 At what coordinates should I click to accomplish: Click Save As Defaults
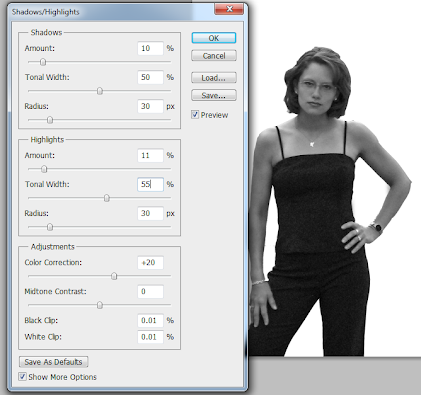[x=53, y=362]
